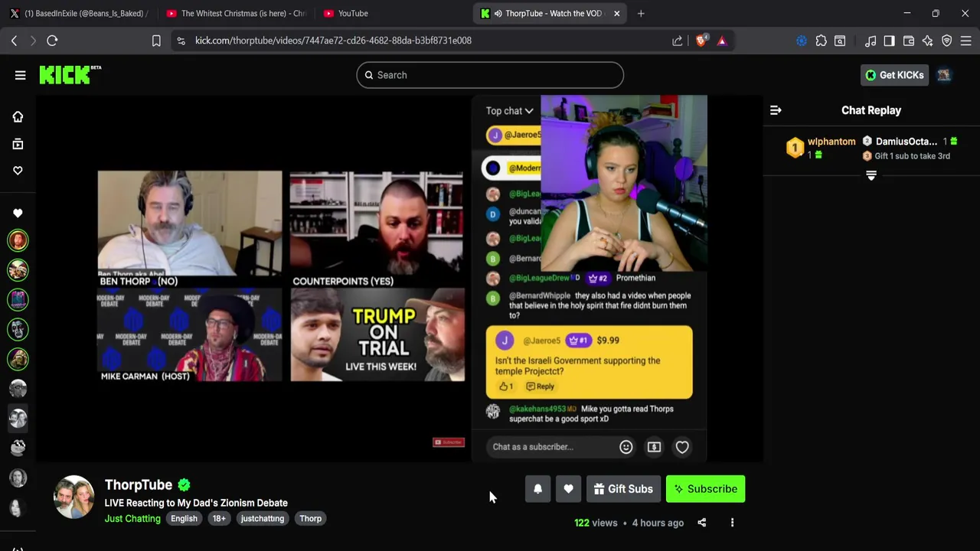View site information icon in address bar
Viewport: 980px width, 551px height.
tap(181, 41)
